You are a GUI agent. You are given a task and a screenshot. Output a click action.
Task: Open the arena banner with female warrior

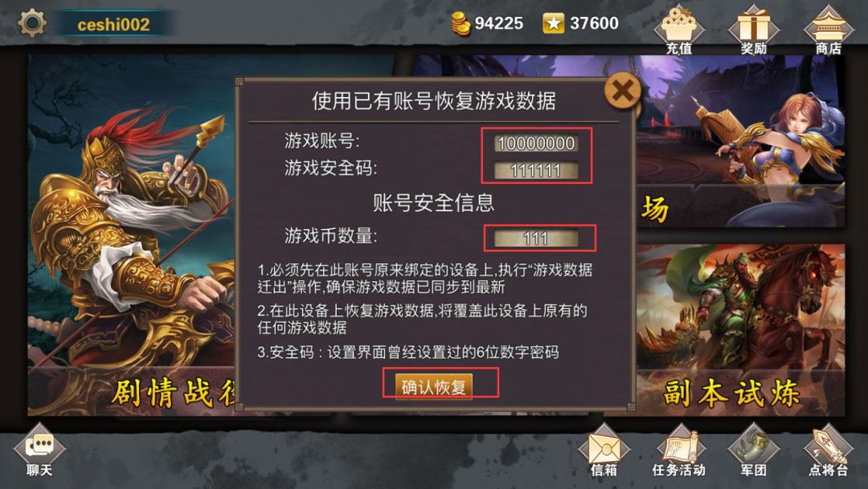(741, 141)
